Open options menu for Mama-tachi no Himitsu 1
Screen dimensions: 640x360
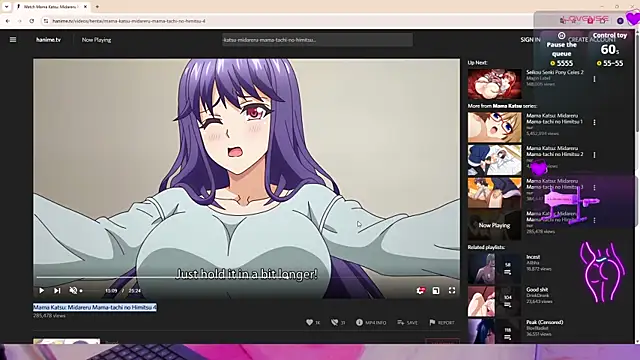pyautogui.click(x=594, y=122)
